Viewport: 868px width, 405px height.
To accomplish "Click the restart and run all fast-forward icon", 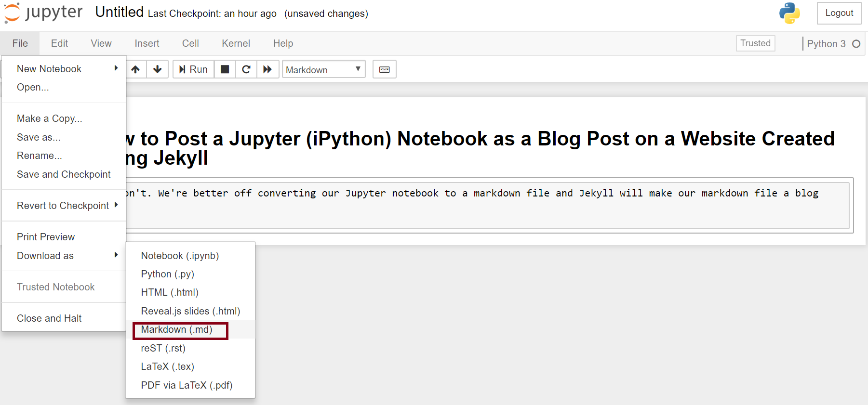I will (x=267, y=69).
